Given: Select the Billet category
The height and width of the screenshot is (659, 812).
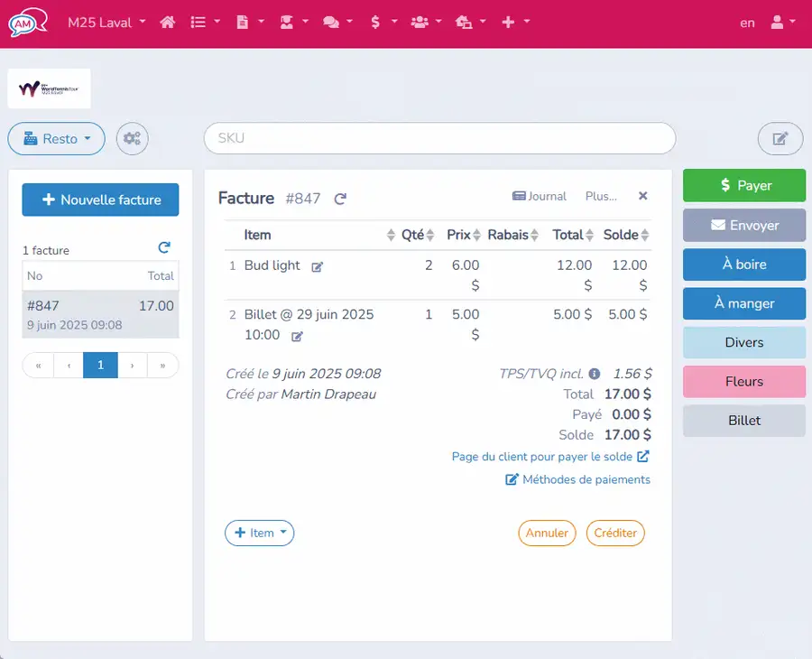Looking at the screenshot, I should click(744, 420).
